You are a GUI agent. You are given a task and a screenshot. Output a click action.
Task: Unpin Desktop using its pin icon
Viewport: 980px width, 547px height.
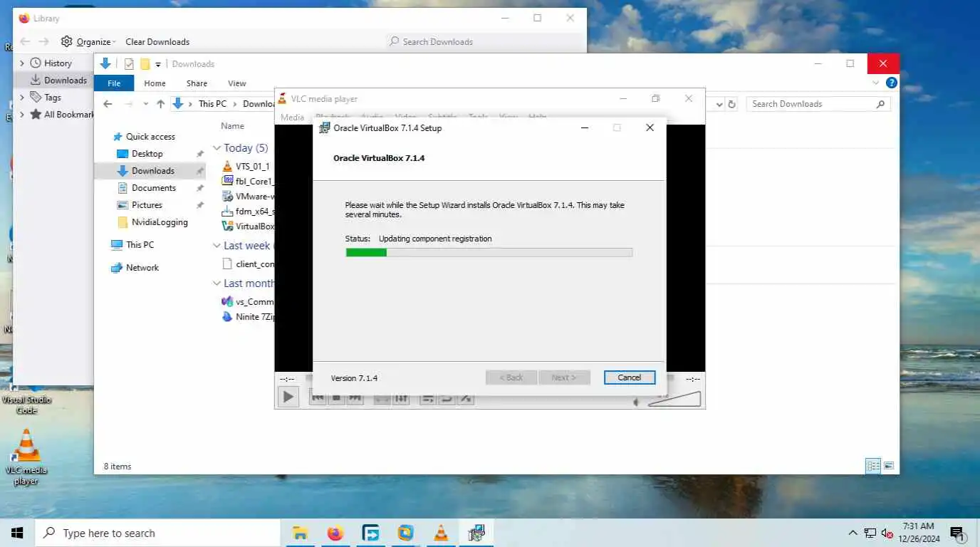199,154
